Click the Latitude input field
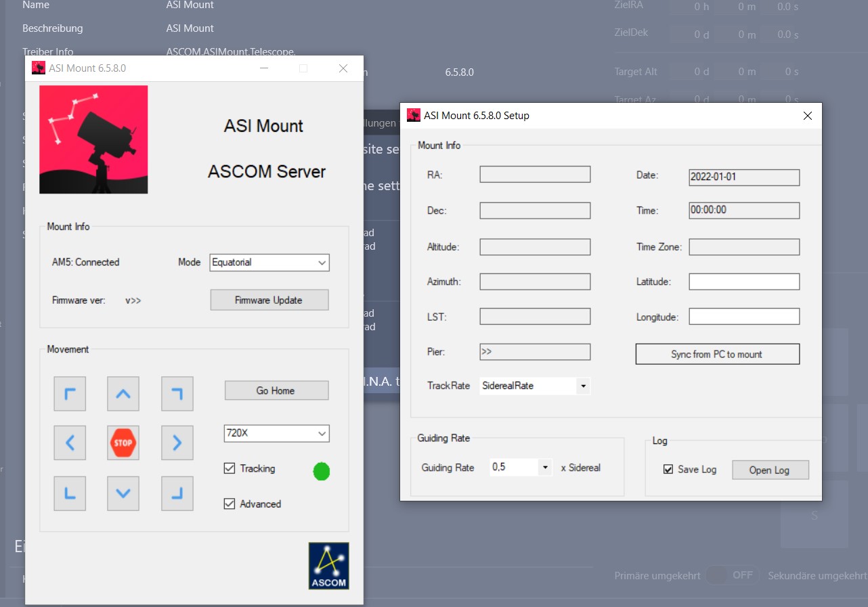Viewport: 868px width, 607px height. (x=744, y=282)
